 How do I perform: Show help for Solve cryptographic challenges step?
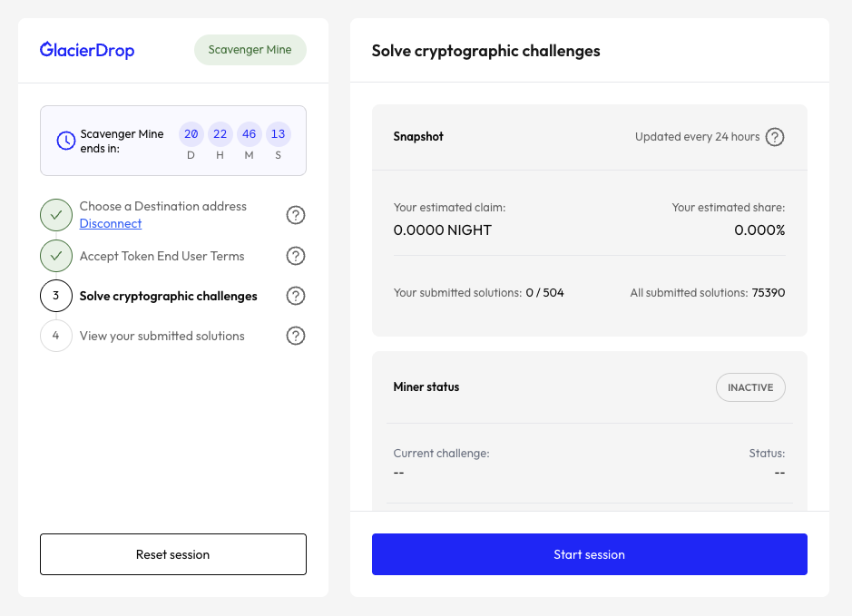[295, 296]
